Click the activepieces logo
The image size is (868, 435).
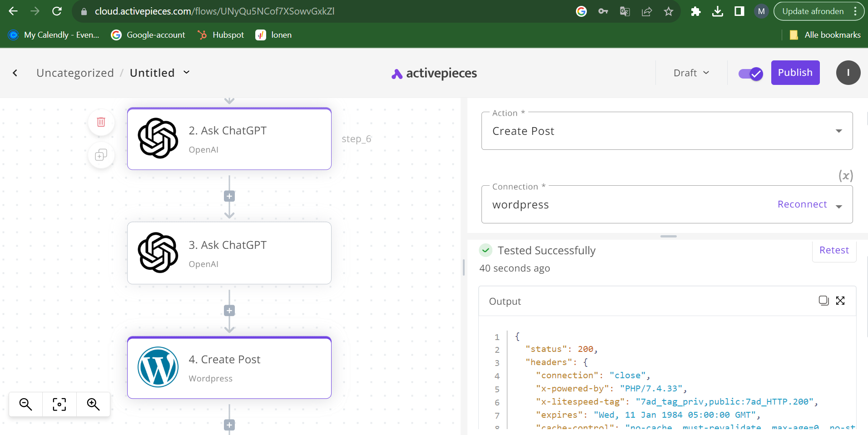click(x=434, y=73)
